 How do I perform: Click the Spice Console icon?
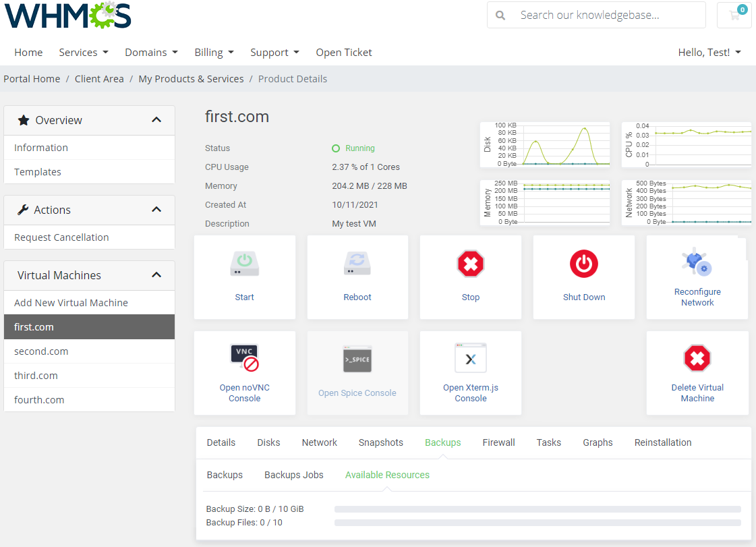(357, 359)
